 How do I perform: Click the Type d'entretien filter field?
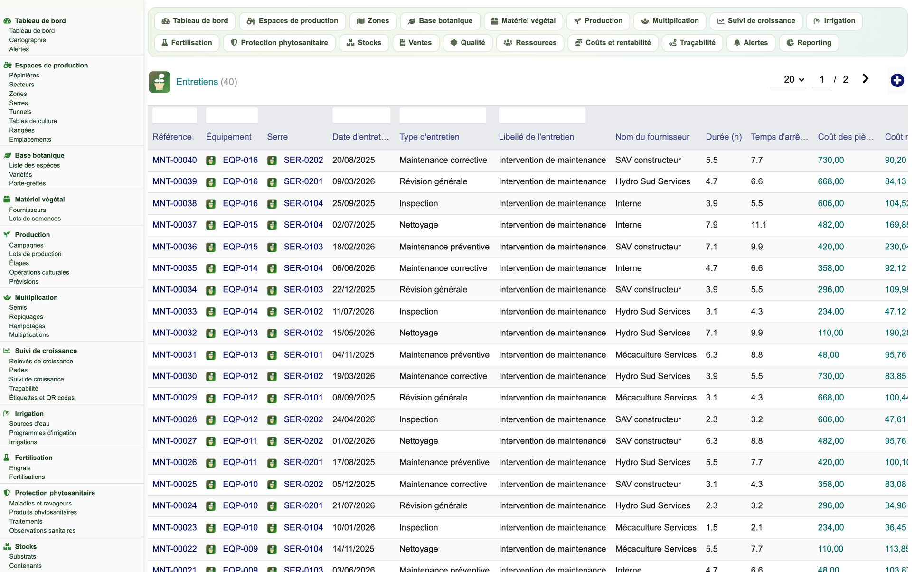point(443,115)
